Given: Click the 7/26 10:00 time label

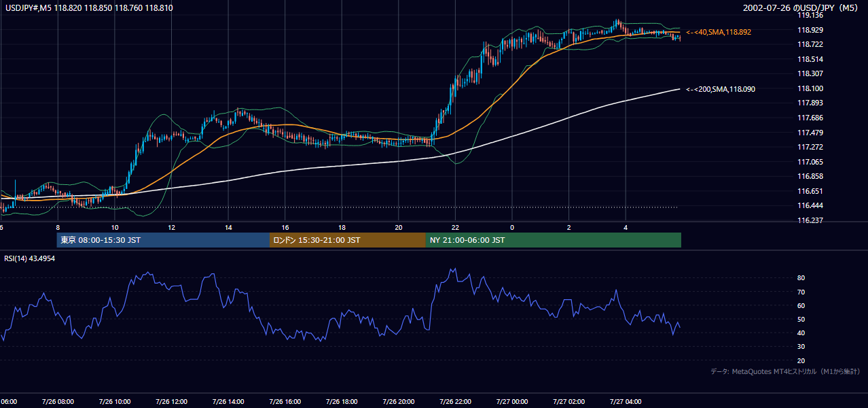Looking at the screenshot, I should click(115, 402).
